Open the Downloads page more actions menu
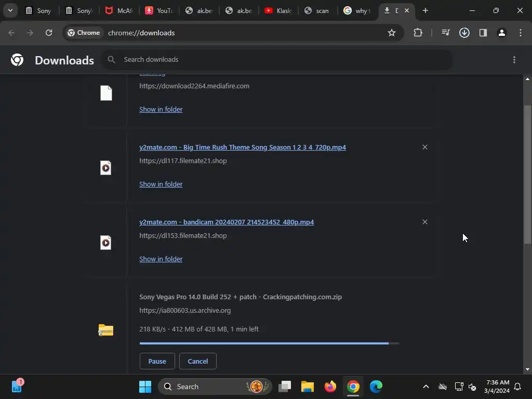This screenshot has height=399, width=532. pos(514,60)
